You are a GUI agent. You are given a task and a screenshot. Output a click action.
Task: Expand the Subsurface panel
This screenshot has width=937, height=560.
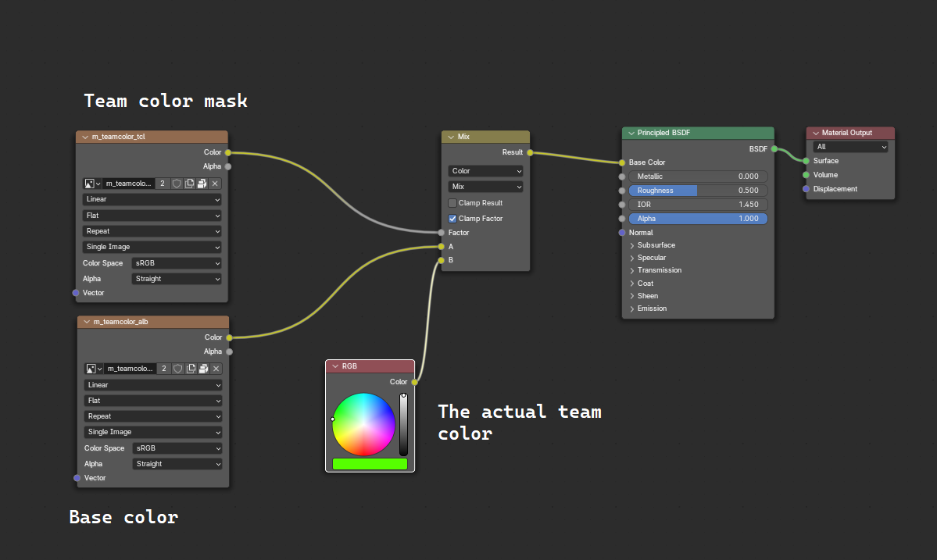(x=632, y=245)
